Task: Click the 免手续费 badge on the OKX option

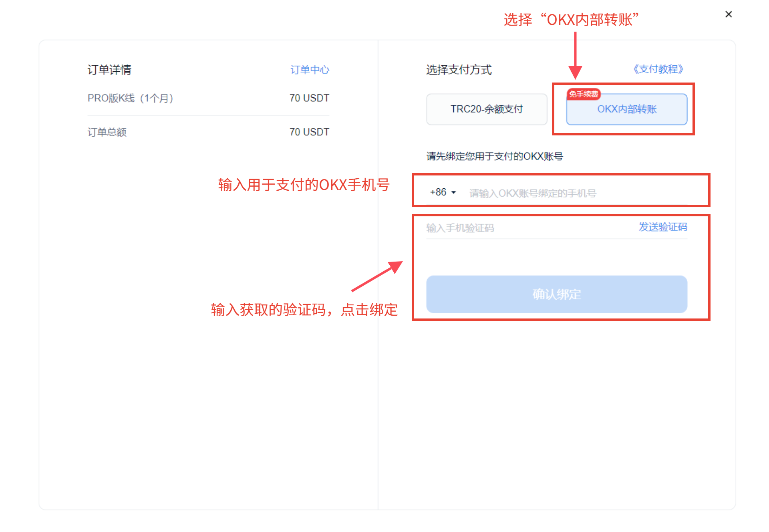Action: tap(584, 94)
